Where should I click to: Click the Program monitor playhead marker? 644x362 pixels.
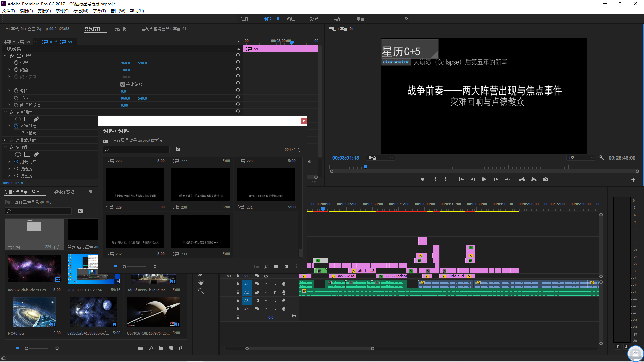(x=365, y=166)
